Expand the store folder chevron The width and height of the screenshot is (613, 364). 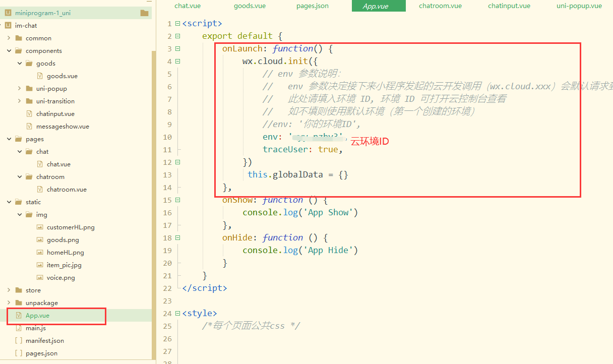coord(9,290)
